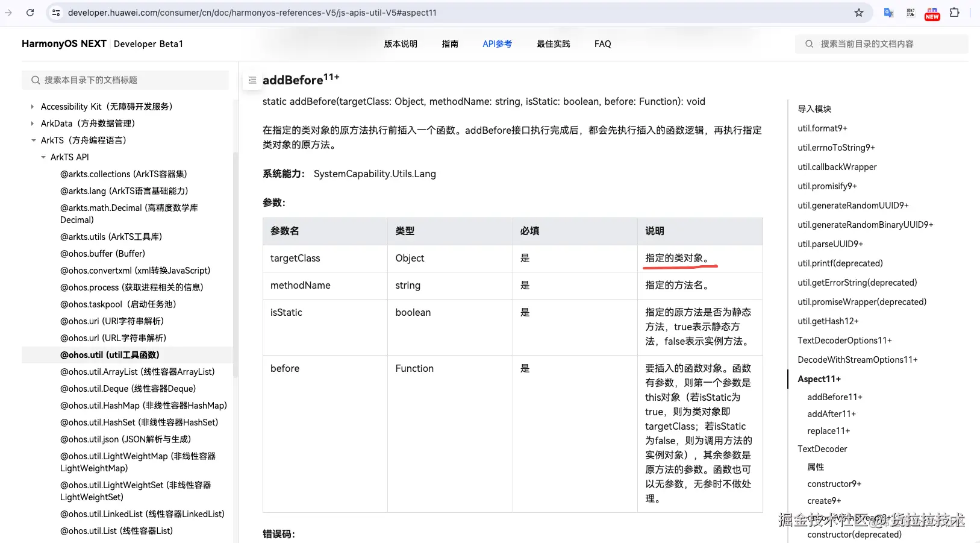Image resolution: width=980 pixels, height=543 pixels.
Task: Open @ohos.uri in the sidebar
Action: click(x=112, y=321)
